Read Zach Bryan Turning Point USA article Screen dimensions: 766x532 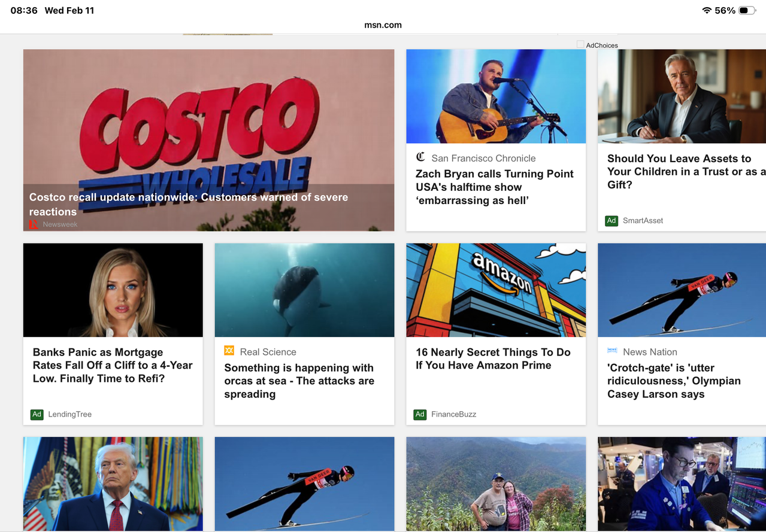click(495, 187)
